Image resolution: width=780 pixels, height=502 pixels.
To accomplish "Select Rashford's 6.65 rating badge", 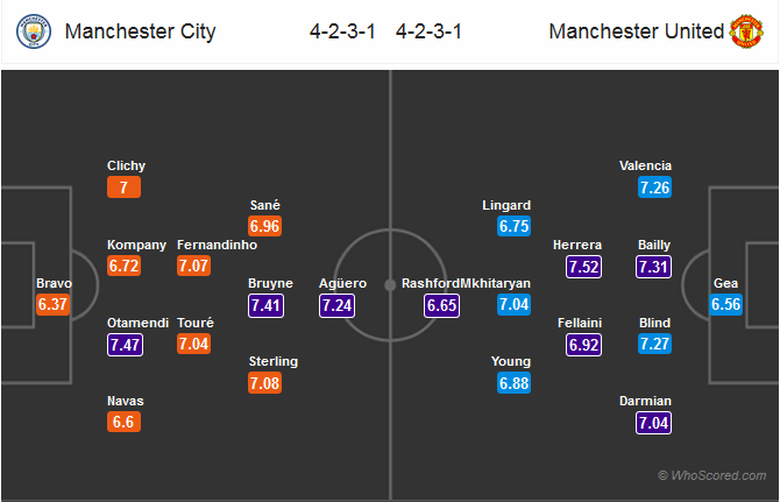I will (x=442, y=304).
